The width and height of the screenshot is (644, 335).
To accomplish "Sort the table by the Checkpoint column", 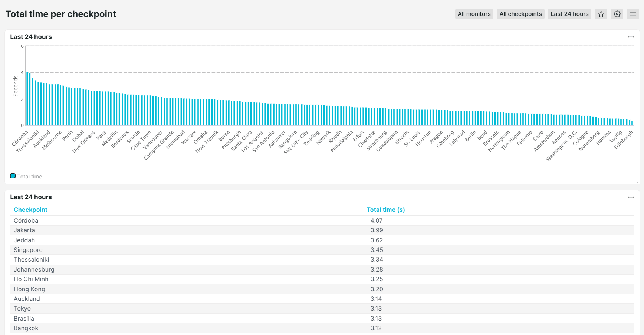I will [x=30, y=210].
